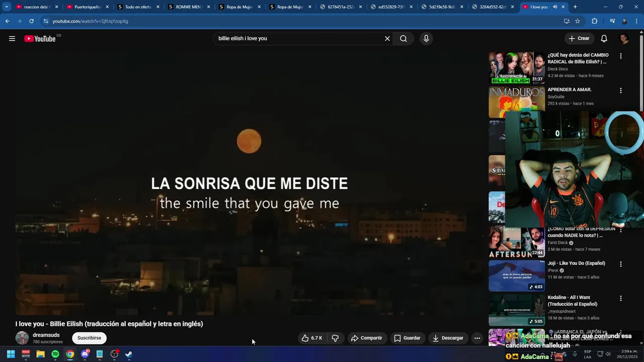Open Spotify from the taskbar

point(55,354)
